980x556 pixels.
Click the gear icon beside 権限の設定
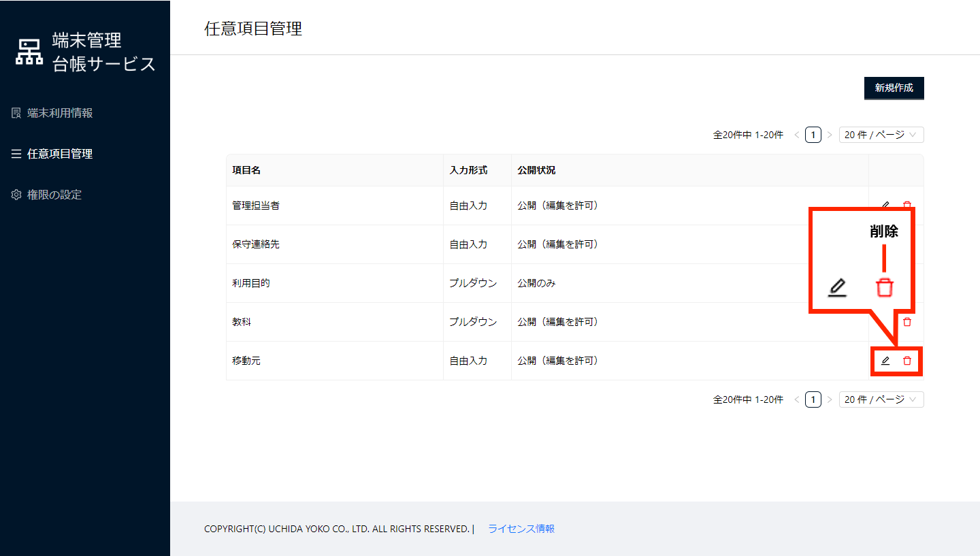[x=16, y=195]
